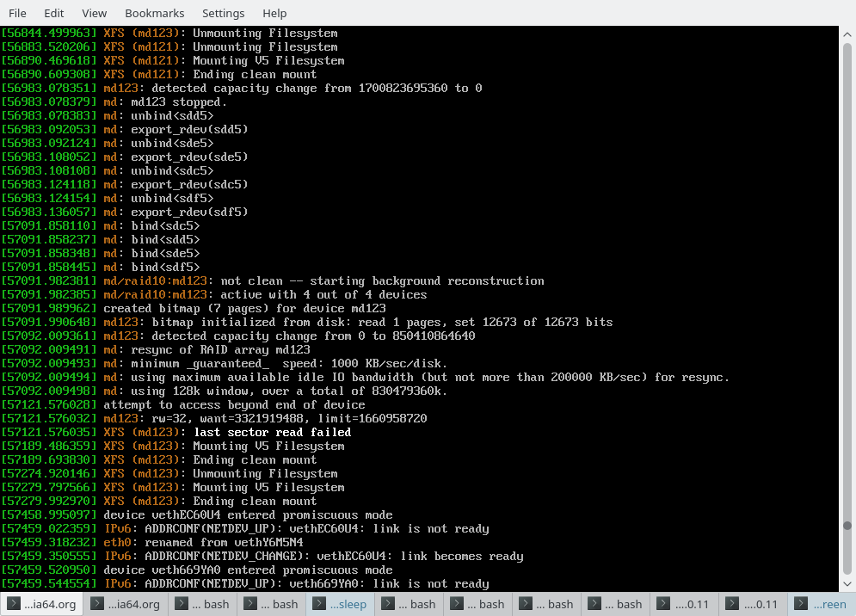Click scrollbar down arrow in the terminal
856x616 pixels.
pos(847,584)
